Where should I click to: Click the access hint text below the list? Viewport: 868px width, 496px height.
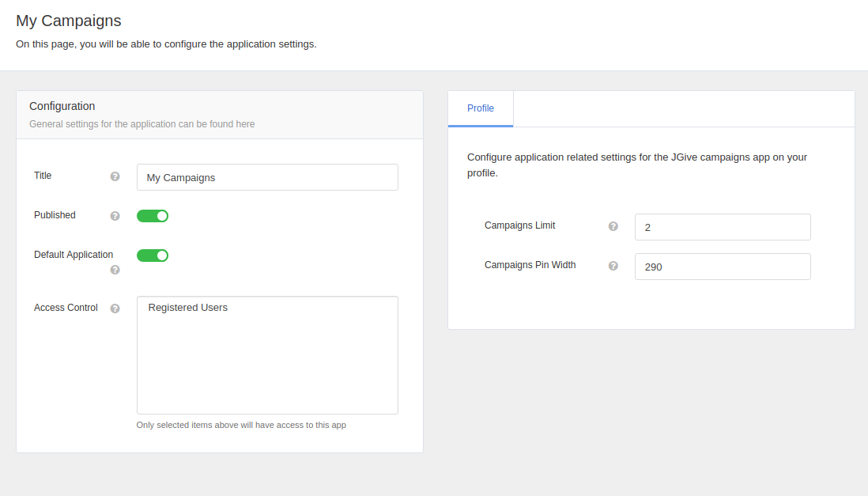tap(241, 425)
